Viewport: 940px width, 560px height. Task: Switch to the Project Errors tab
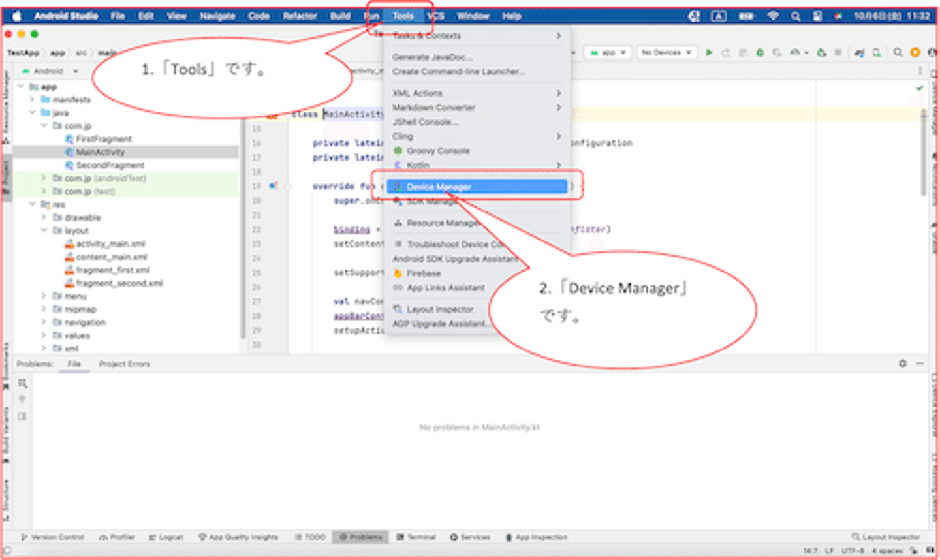tap(125, 364)
